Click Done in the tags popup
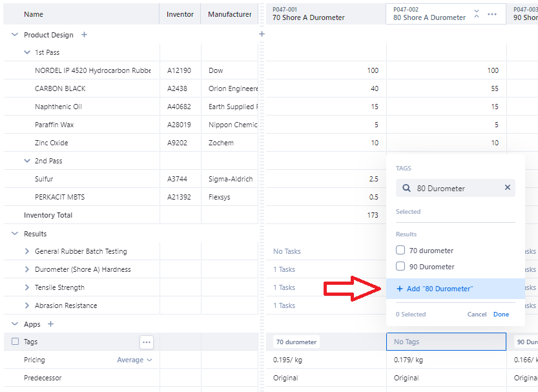The width and height of the screenshot is (538, 392). pyautogui.click(x=501, y=315)
